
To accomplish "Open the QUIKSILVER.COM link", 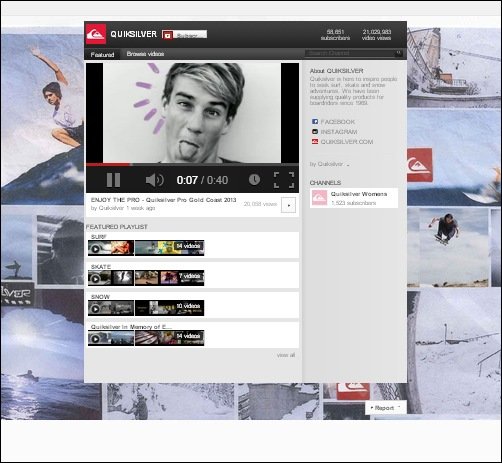I will [x=347, y=142].
